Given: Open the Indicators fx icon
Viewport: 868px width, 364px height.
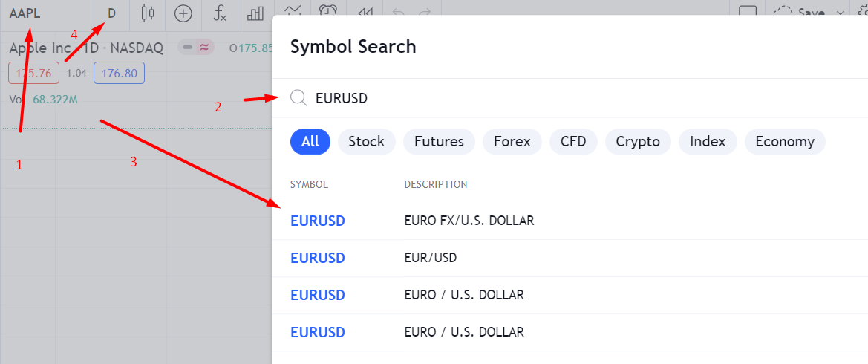Looking at the screenshot, I should point(220,13).
